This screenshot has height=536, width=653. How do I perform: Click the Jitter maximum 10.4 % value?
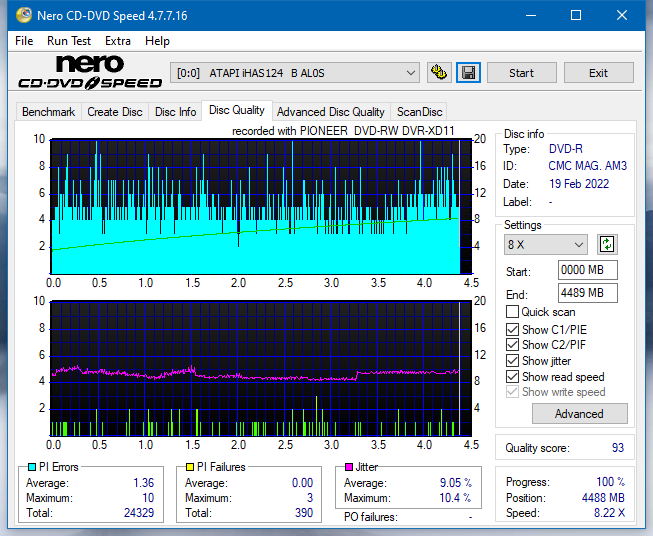455,498
